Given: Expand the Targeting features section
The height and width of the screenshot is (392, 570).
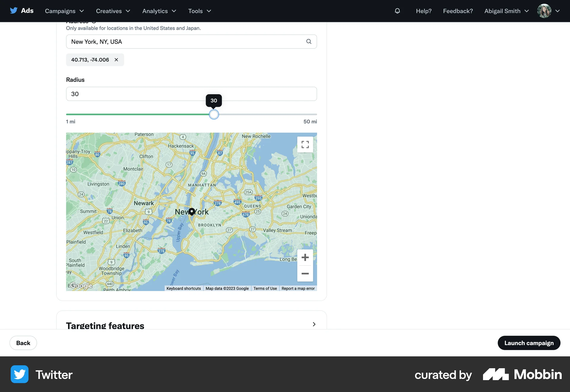Looking at the screenshot, I should point(314,324).
